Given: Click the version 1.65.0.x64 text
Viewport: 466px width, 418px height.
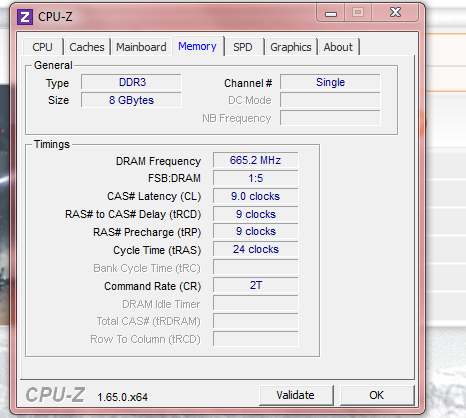Looking at the screenshot, I should pos(122,397).
